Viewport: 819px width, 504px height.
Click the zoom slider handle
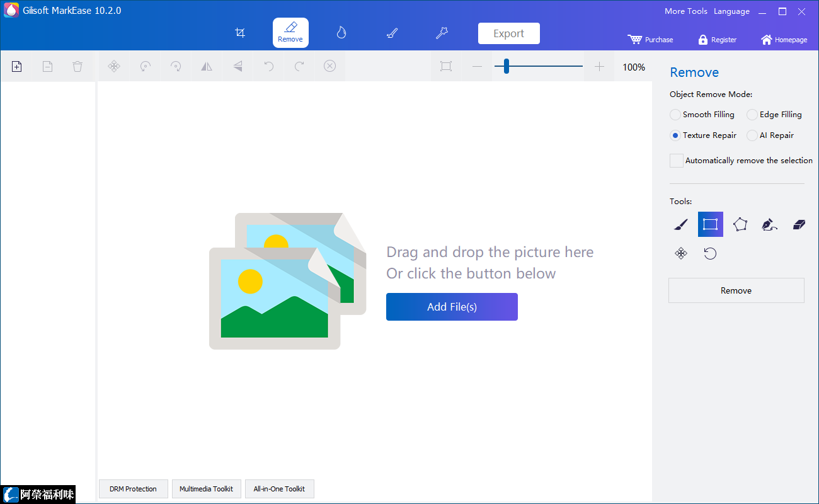click(506, 66)
